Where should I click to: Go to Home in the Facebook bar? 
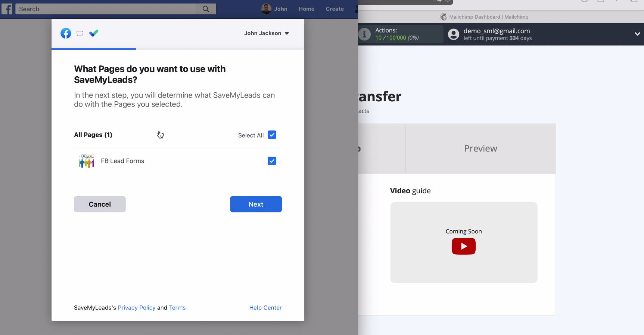coord(306,9)
